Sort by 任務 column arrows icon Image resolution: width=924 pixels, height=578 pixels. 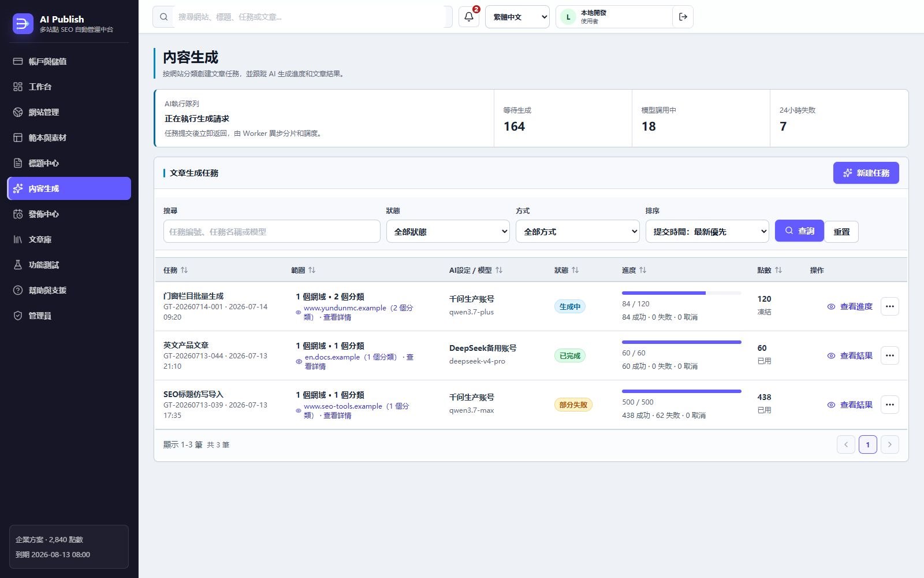(x=184, y=270)
